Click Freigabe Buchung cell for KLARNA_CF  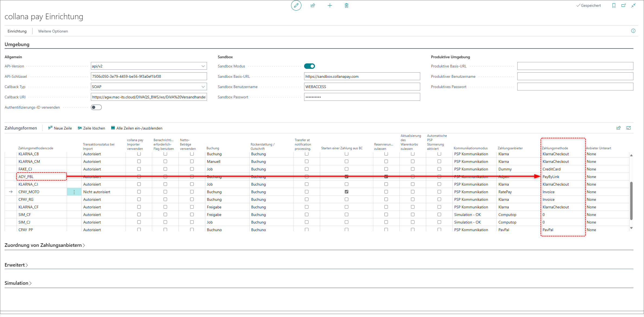pyautogui.click(x=227, y=207)
